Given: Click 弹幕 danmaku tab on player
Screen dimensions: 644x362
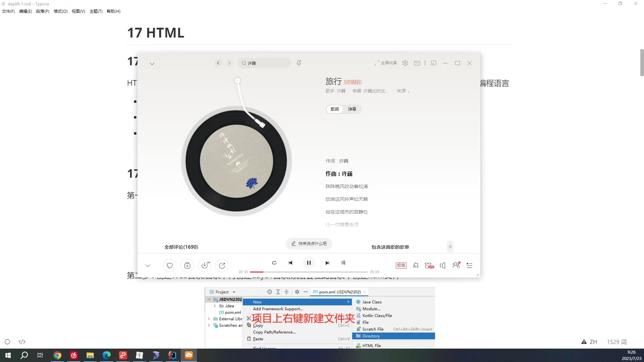Looking at the screenshot, I should tap(353, 109).
